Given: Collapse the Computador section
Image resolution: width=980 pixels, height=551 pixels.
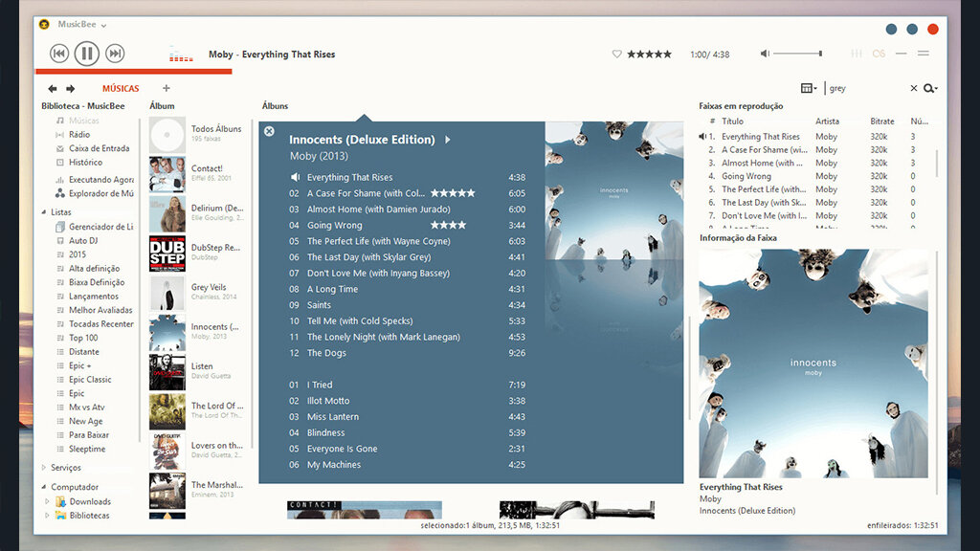Looking at the screenshot, I should pyautogui.click(x=44, y=487).
